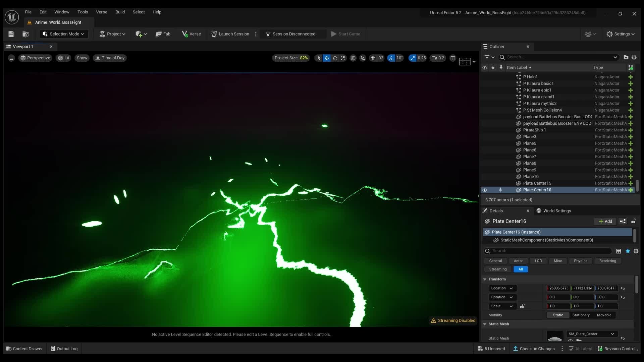This screenshot has height=362, width=644.
Task: Click the Static Mesh thumbnail preview
Action: [x=554, y=337]
